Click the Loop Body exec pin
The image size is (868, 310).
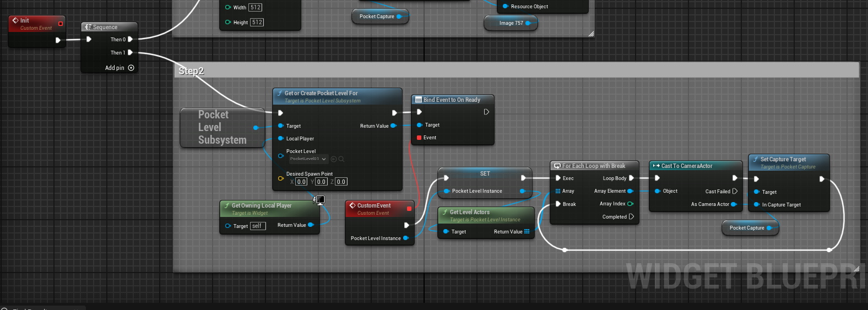pyautogui.click(x=631, y=178)
